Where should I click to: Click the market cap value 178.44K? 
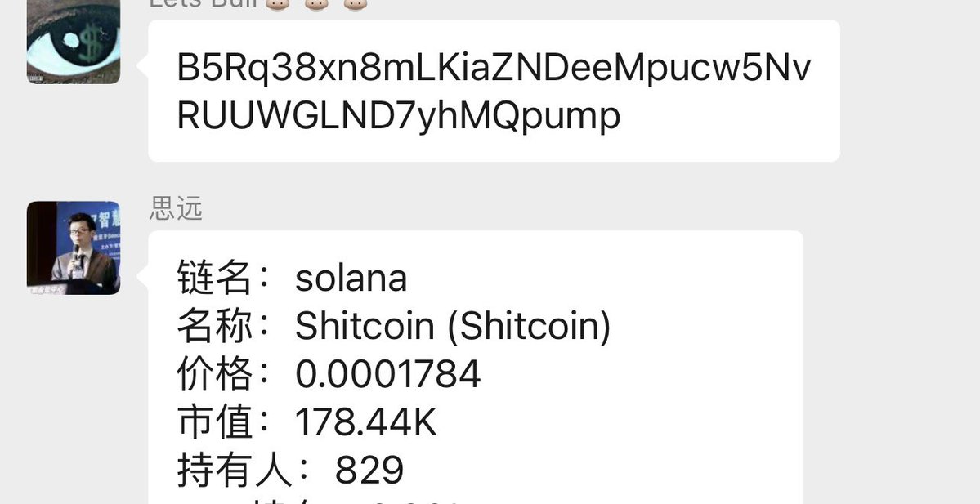(366, 422)
